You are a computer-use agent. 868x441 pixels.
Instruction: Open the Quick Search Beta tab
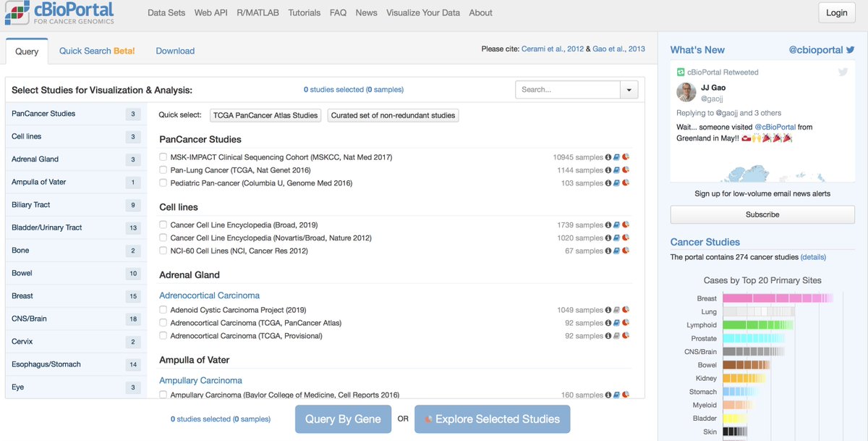pyautogui.click(x=97, y=51)
